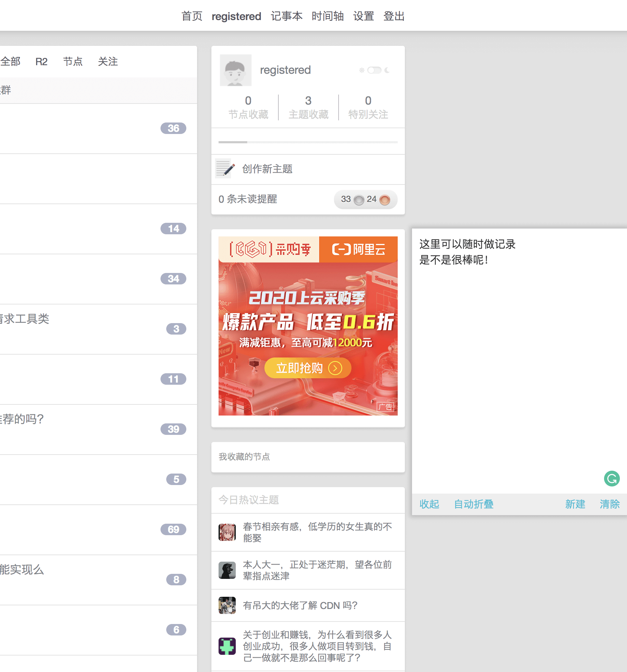Click the 11 reply count badge
627x672 pixels.
pyautogui.click(x=173, y=379)
